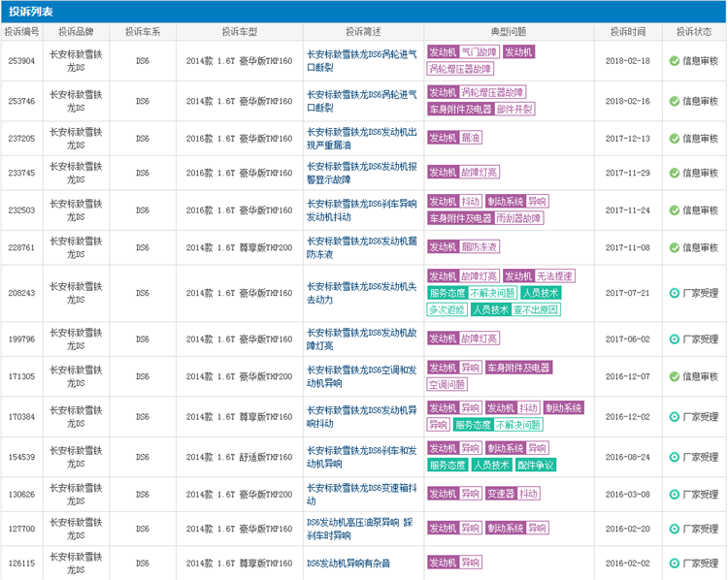Click the 投诉车型 column header

[239, 32]
